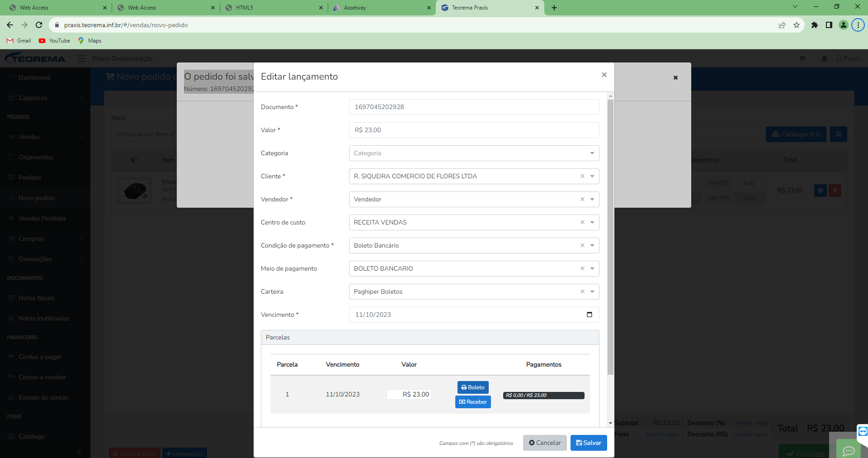This screenshot has width=868, height=458.
Task: Open a new browser tab
Action: (554, 8)
